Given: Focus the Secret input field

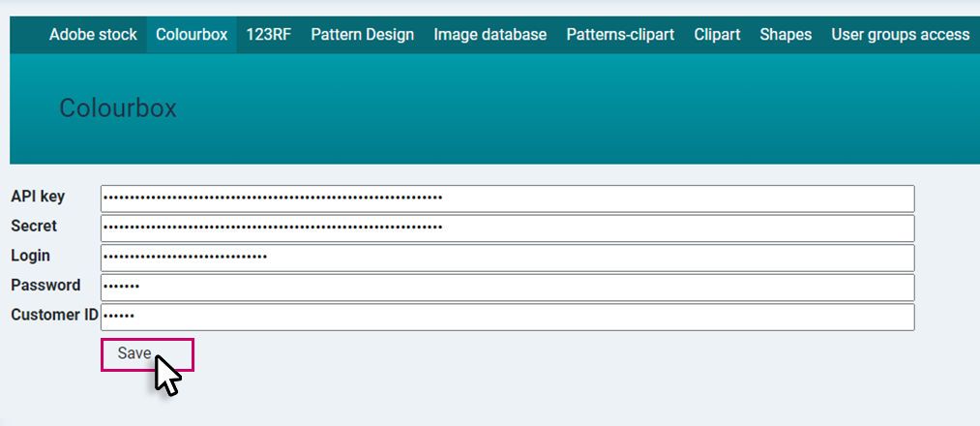Looking at the screenshot, I should click(508, 228).
